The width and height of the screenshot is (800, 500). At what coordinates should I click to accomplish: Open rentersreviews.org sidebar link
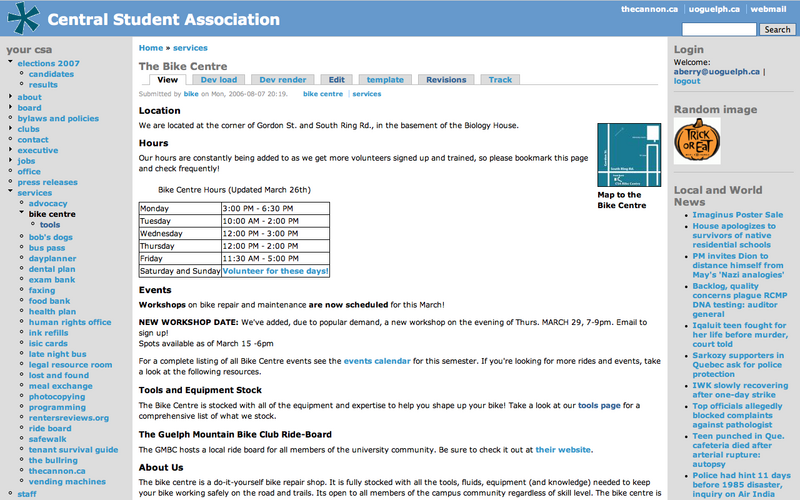(69, 418)
